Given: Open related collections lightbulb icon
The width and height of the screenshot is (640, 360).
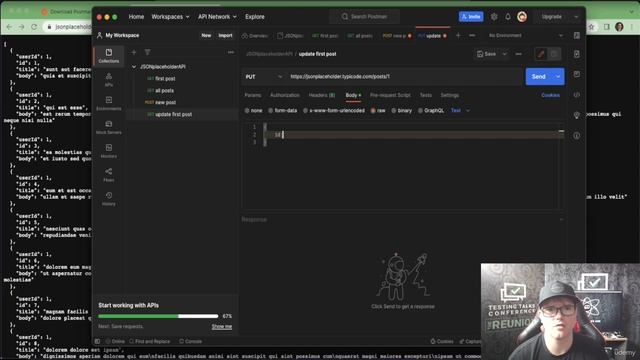Looking at the screenshot, I should click(x=576, y=115).
